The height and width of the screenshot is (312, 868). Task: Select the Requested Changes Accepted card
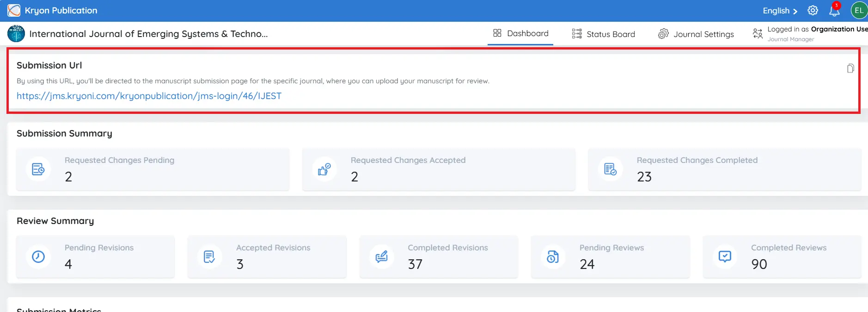pyautogui.click(x=439, y=169)
